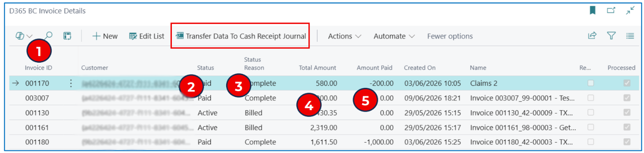Toggle Processed checkbox for invoice 001130
The height and width of the screenshot is (153, 644).
click(x=627, y=113)
